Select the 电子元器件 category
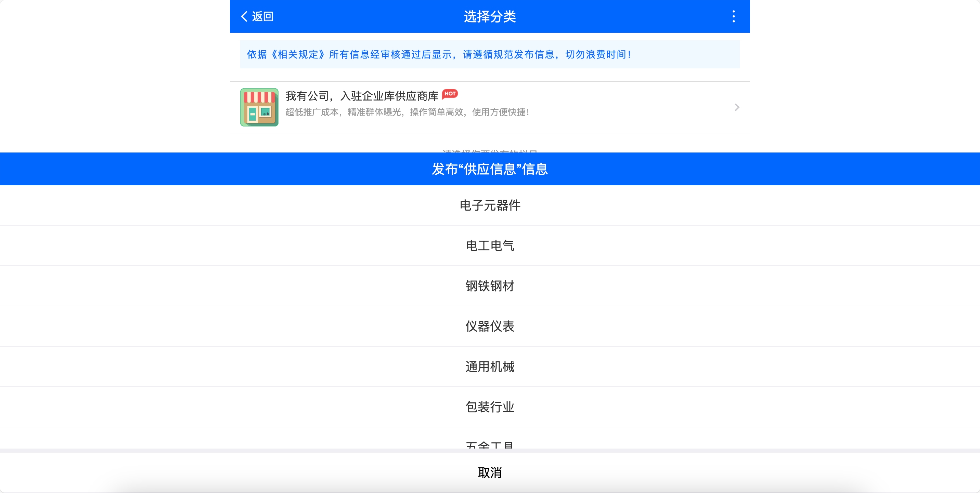This screenshot has width=980, height=493. pos(490,205)
